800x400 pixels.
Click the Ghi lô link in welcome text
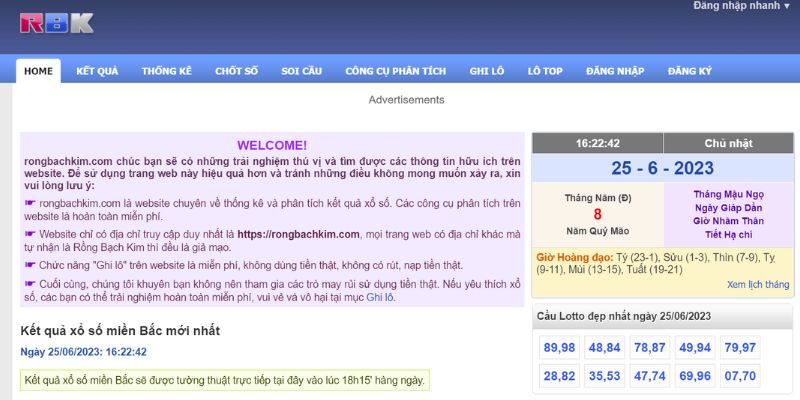(x=380, y=297)
